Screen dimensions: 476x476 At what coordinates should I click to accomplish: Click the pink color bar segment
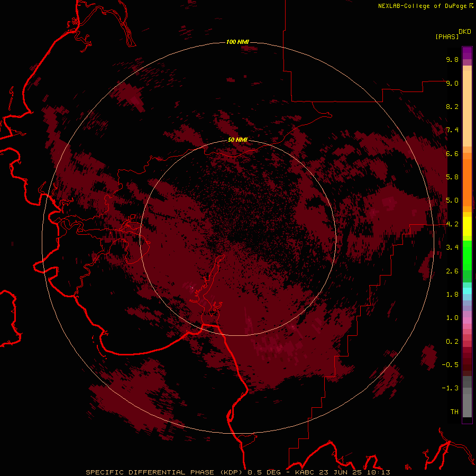pos(467,321)
